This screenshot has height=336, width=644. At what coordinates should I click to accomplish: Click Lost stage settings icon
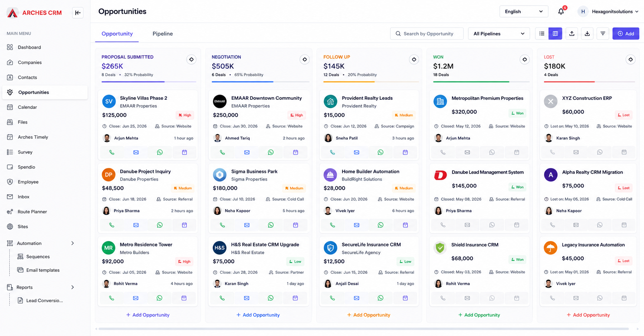(x=630, y=59)
